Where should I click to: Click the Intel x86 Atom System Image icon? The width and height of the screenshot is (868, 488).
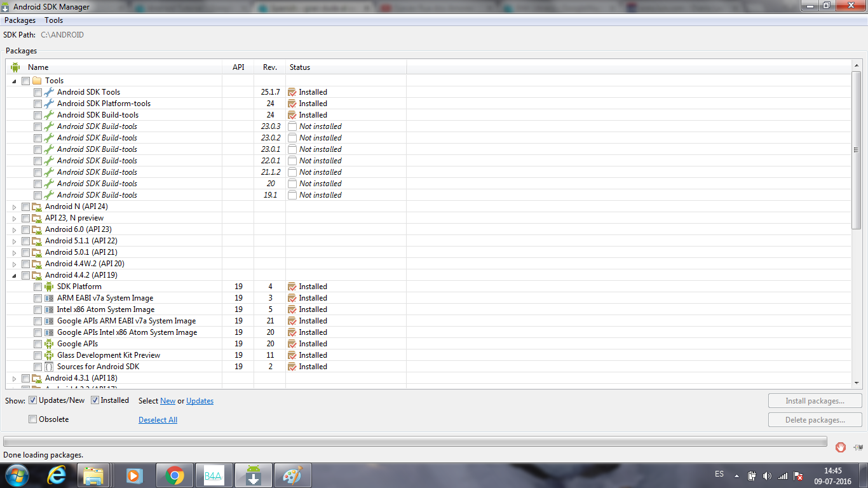tap(49, 309)
